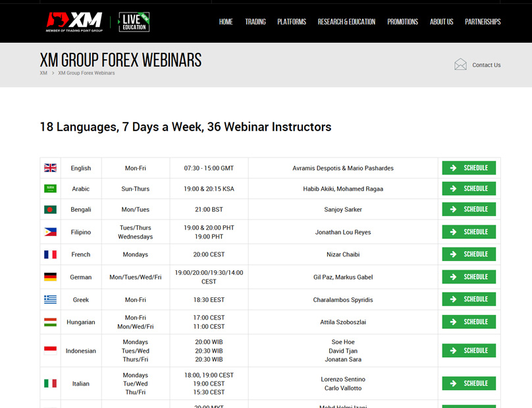Click '21:00 BST' time cell
The height and width of the screenshot is (408, 532).
point(209,210)
